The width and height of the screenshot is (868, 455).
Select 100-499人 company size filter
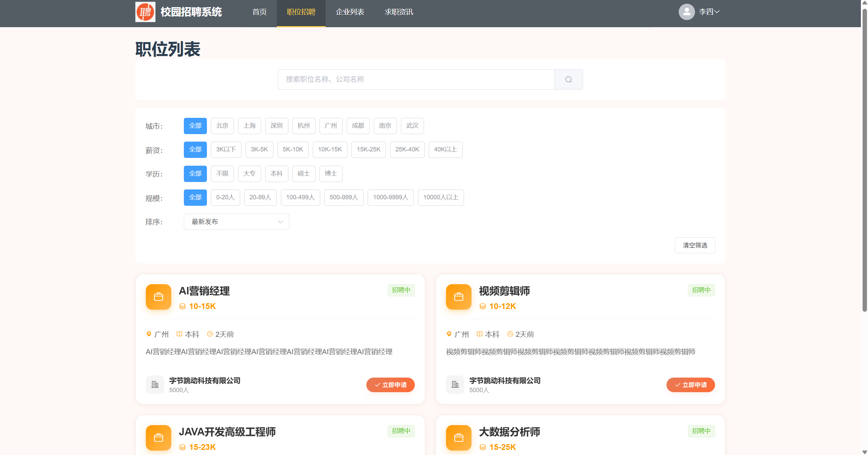[300, 198]
